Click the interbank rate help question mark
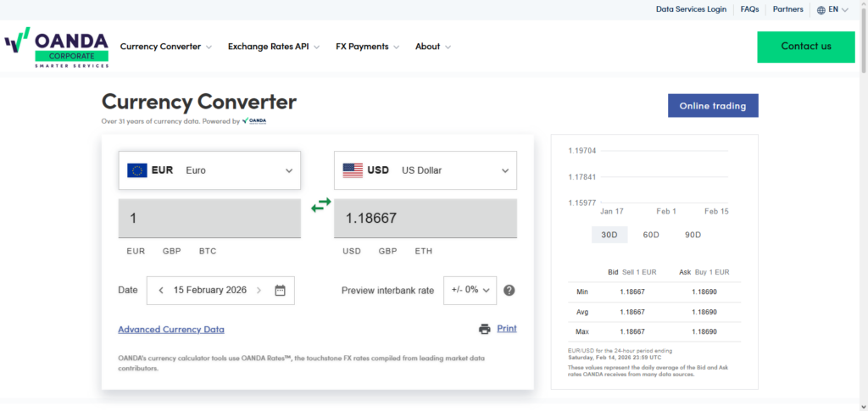 [x=509, y=290]
